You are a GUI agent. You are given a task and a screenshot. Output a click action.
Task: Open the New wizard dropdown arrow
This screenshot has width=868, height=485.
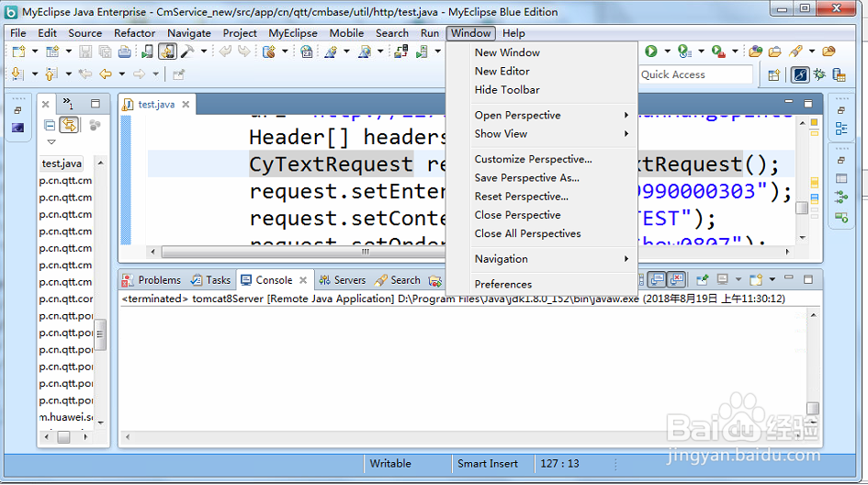[34, 51]
